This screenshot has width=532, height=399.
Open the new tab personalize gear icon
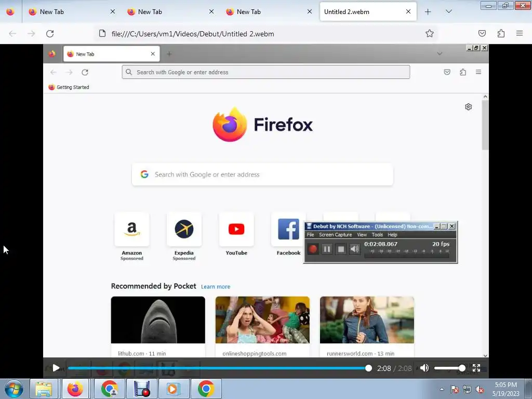468,107
